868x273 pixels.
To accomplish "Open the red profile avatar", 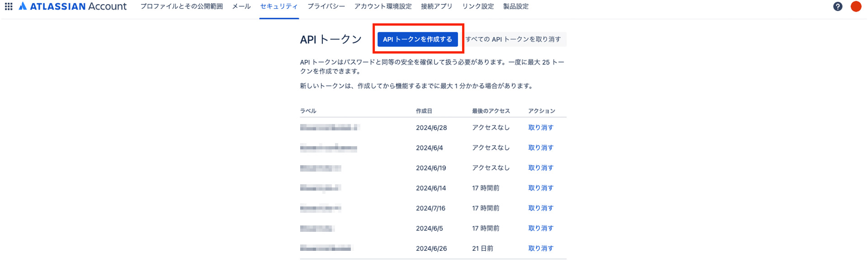I will [x=856, y=6].
